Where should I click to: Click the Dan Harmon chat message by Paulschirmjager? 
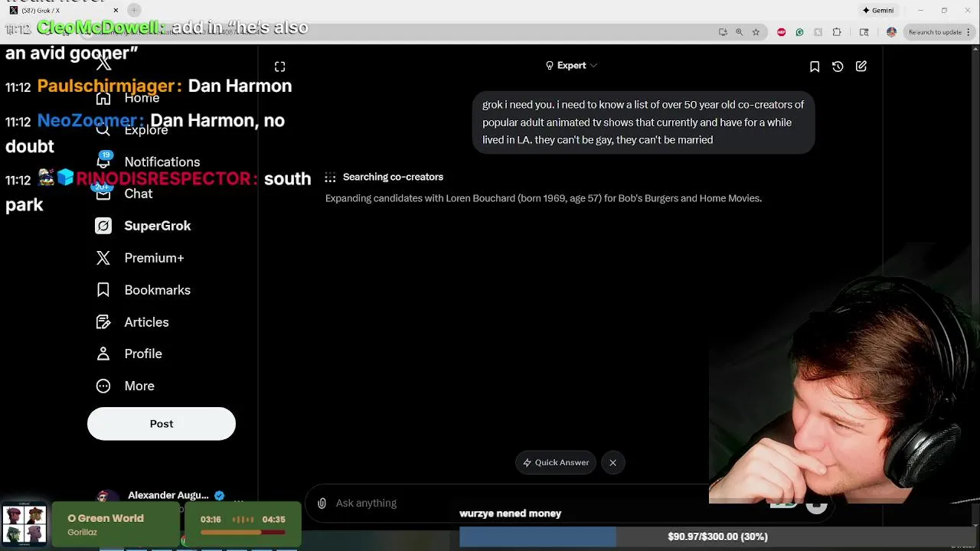pyautogui.click(x=165, y=86)
